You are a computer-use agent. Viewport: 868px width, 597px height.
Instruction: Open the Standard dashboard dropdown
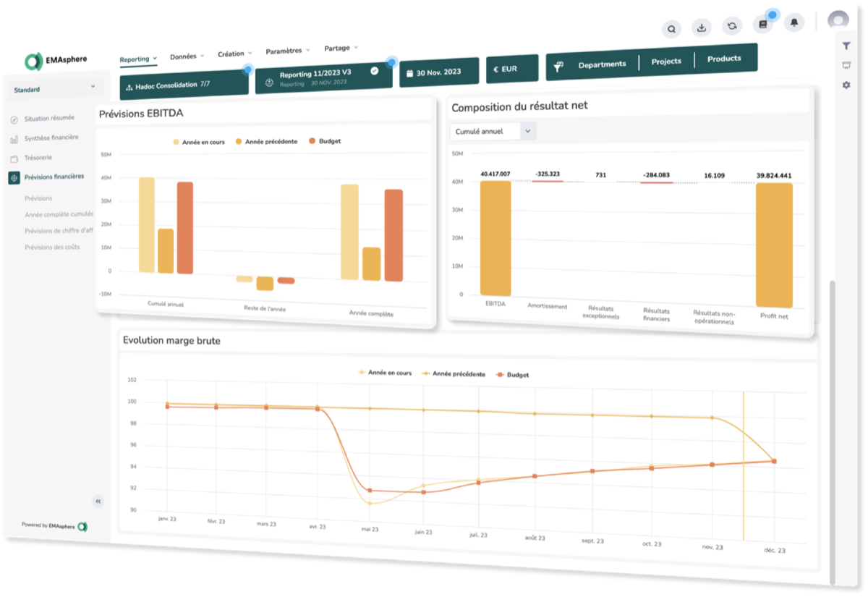(x=55, y=89)
